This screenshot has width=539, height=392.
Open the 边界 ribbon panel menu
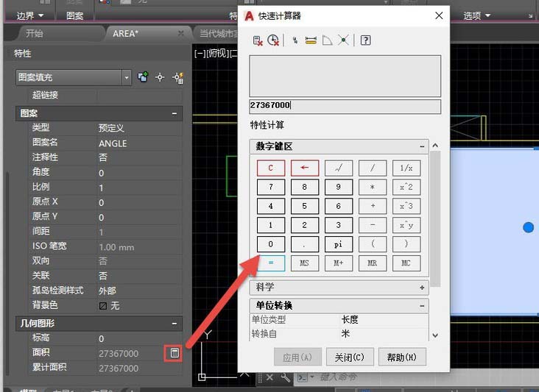[x=30, y=15]
